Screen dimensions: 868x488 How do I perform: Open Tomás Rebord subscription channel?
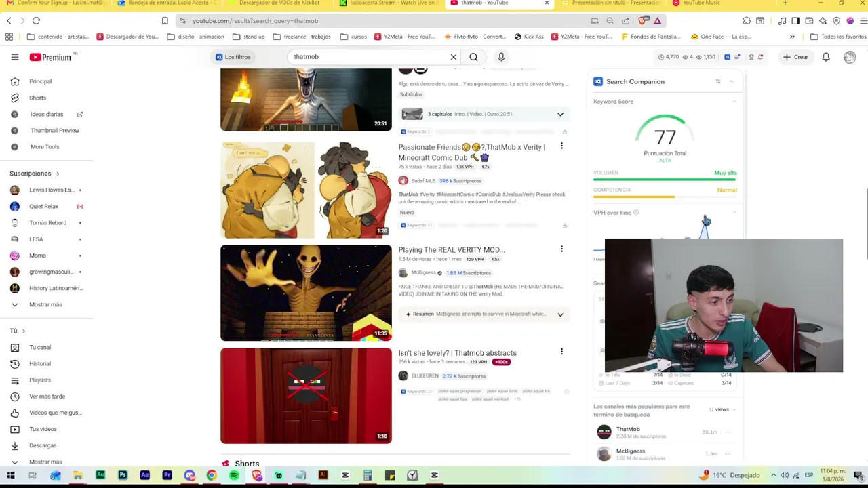click(x=46, y=222)
